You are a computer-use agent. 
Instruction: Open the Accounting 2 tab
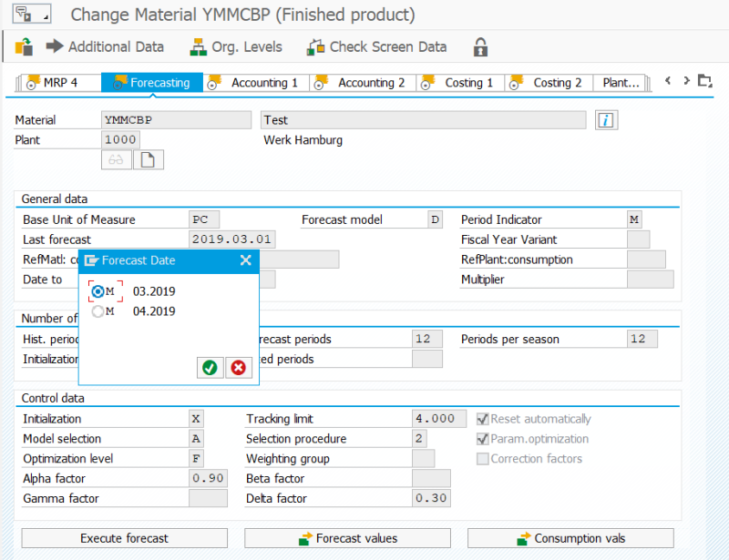click(363, 83)
